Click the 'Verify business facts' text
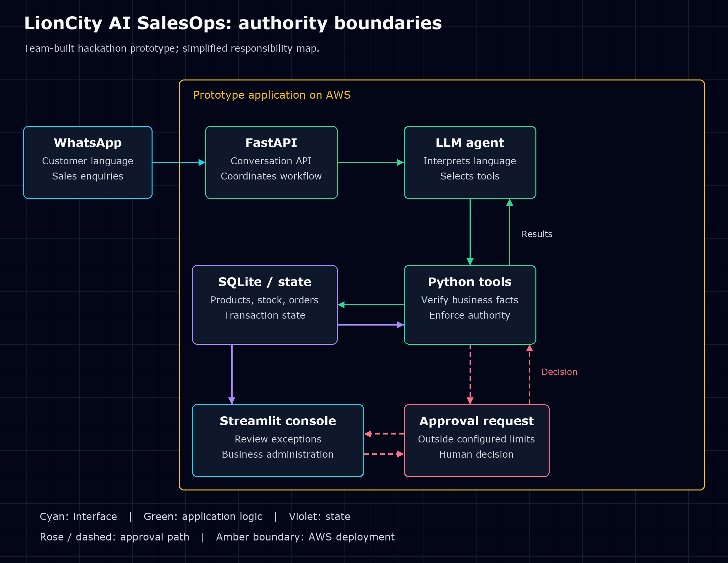Screen dimensions: 728x563 click(470, 300)
